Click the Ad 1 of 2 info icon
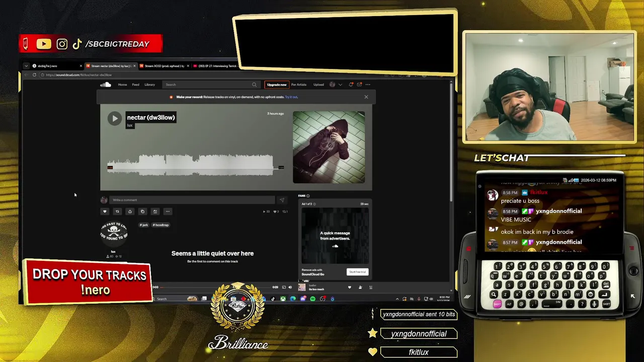The image size is (644, 362). (314, 204)
